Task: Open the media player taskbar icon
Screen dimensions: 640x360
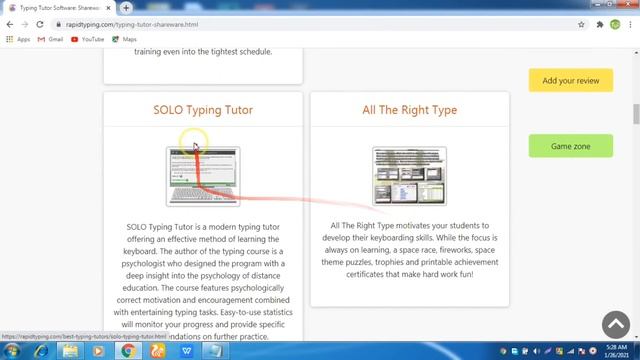Action: (98, 351)
